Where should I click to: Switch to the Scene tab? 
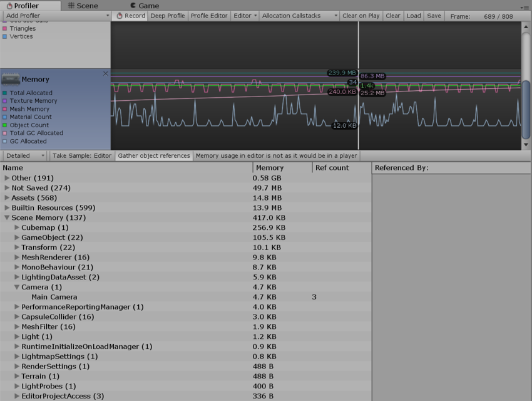(83, 6)
